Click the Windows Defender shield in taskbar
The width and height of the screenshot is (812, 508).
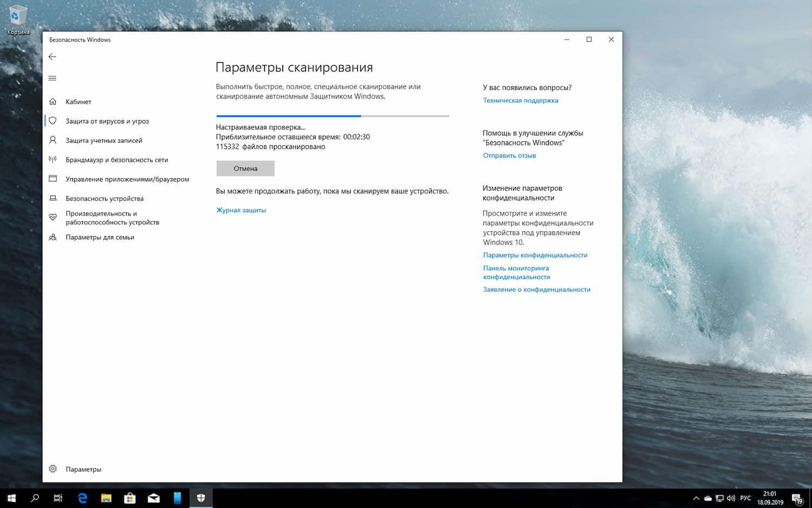pyautogui.click(x=200, y=497)
